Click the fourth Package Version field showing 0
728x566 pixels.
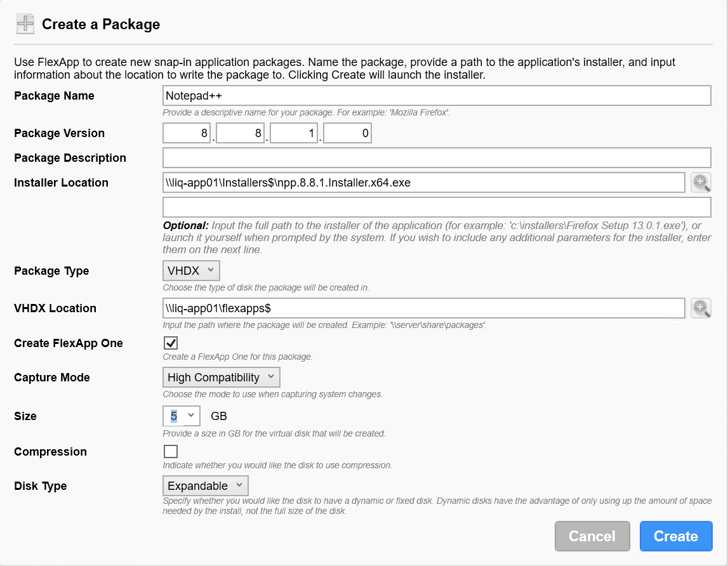tap(348, 133)
